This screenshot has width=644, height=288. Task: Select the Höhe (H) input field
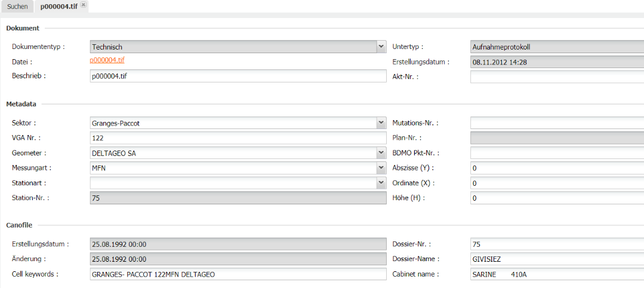557,198
